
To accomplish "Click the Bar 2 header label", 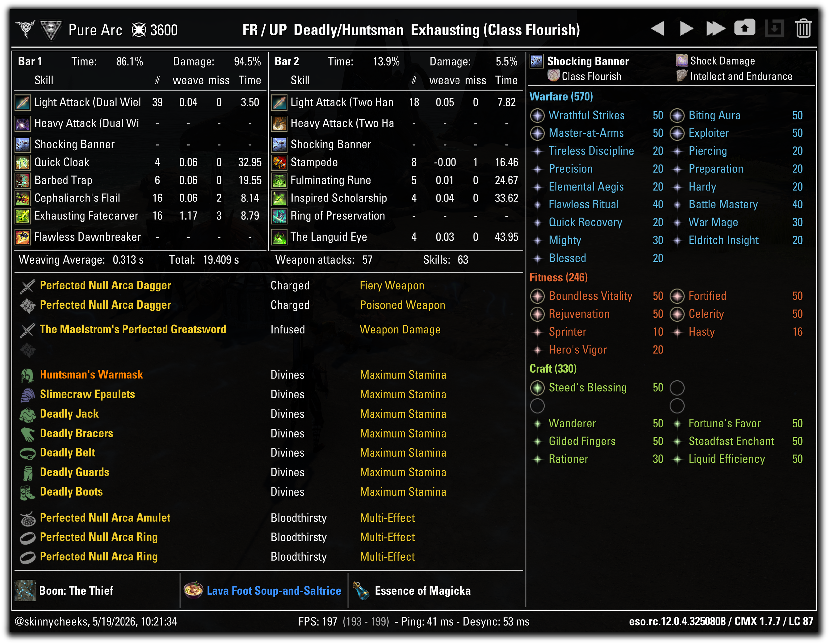I will (287, 61).
